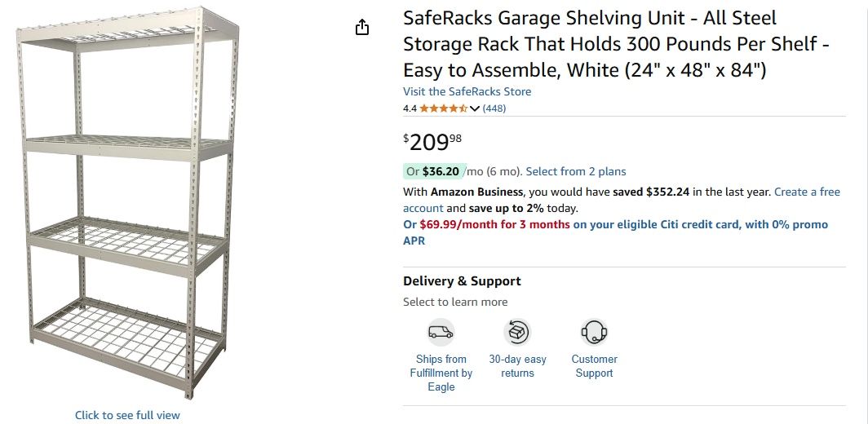Open 'Select from 2 plans' link
868x424 pixels.
coord(576,171)
